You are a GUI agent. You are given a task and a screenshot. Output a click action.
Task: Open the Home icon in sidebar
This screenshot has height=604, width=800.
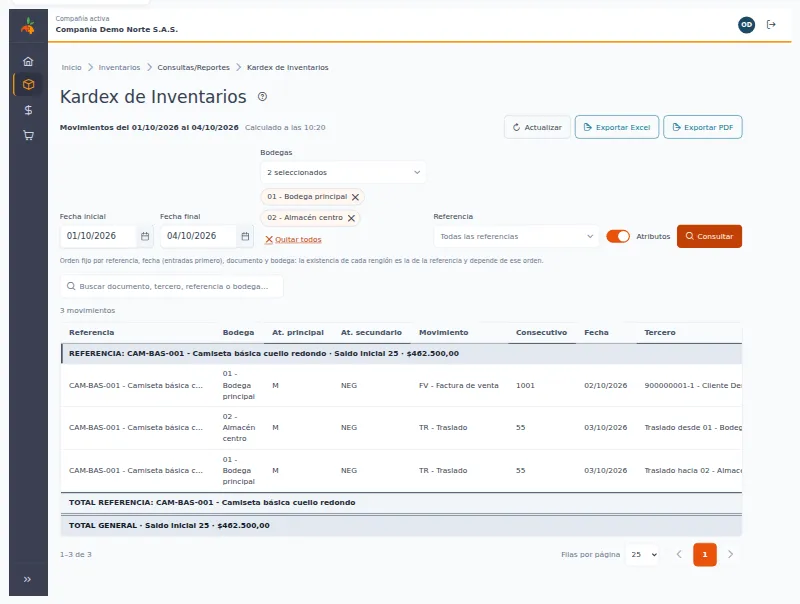28,61
